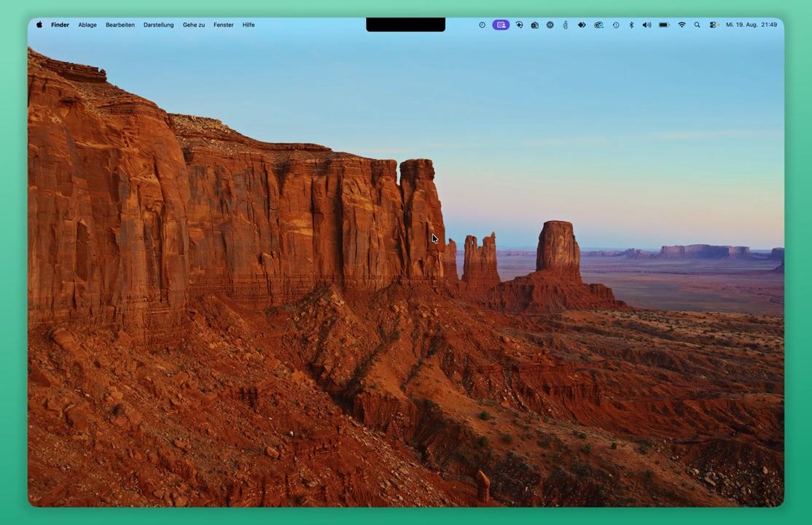Open the sparkle cursor menu bar icon
Image resolution: width=812 pixels, height=525 pixels.
pos(519,24)
